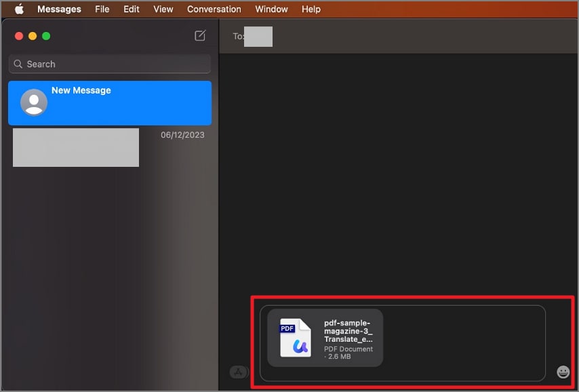The height and width of the screenshot is (392, 579).
Task: Minimize window with the yellow button
Action: click(x=33, y=36)
